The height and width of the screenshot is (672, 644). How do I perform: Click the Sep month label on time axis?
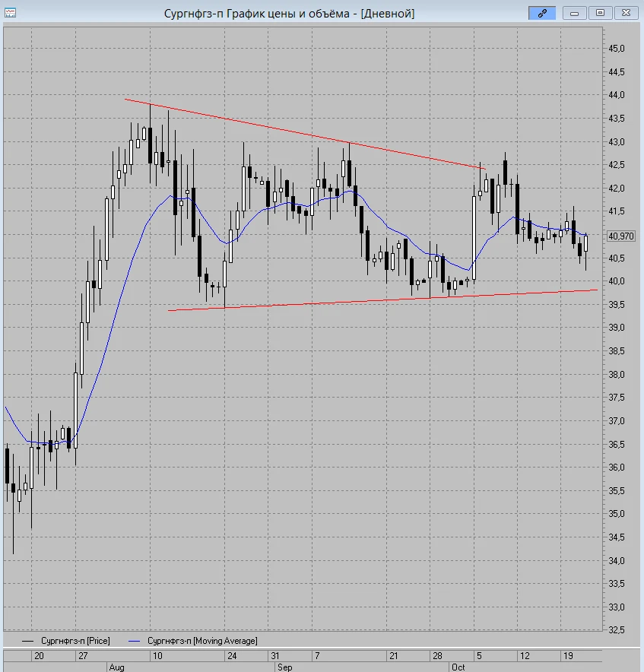coord(284,667)
